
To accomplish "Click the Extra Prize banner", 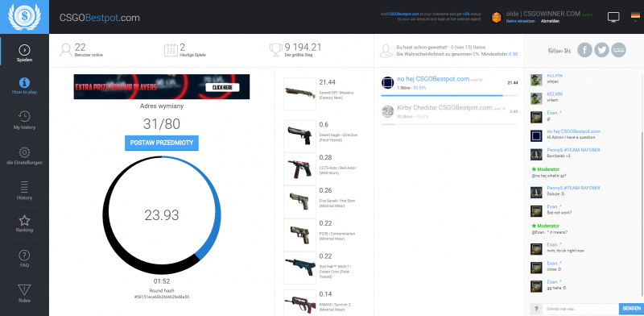I will point(162,87).
